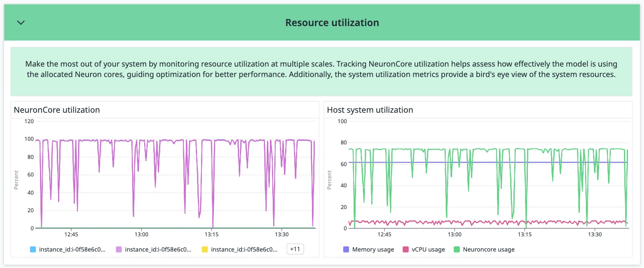
Task: Click 13:00 on the NeuronCore chart time axis
Action: click(x=141, y=234)
